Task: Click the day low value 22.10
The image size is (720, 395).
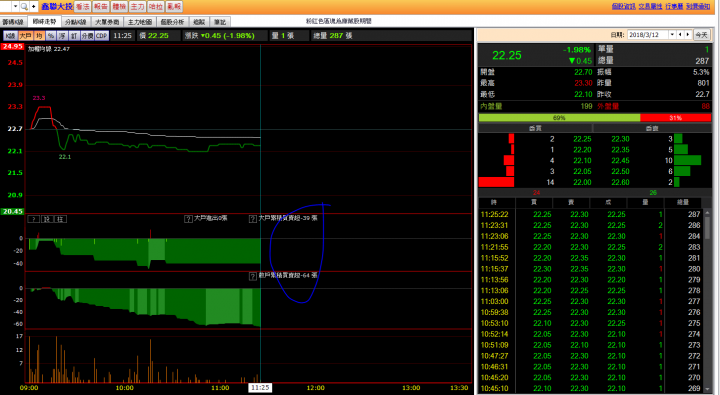Action: point(583,94)
